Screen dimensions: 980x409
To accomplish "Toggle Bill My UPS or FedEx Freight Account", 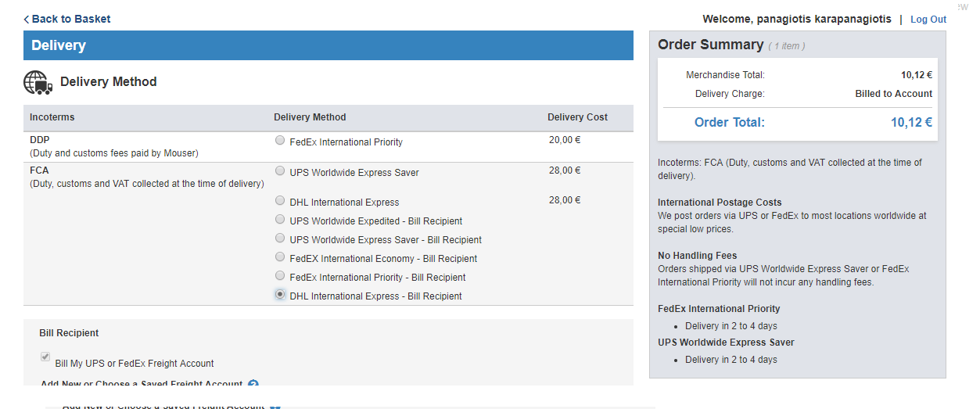I will click(45, 357).
